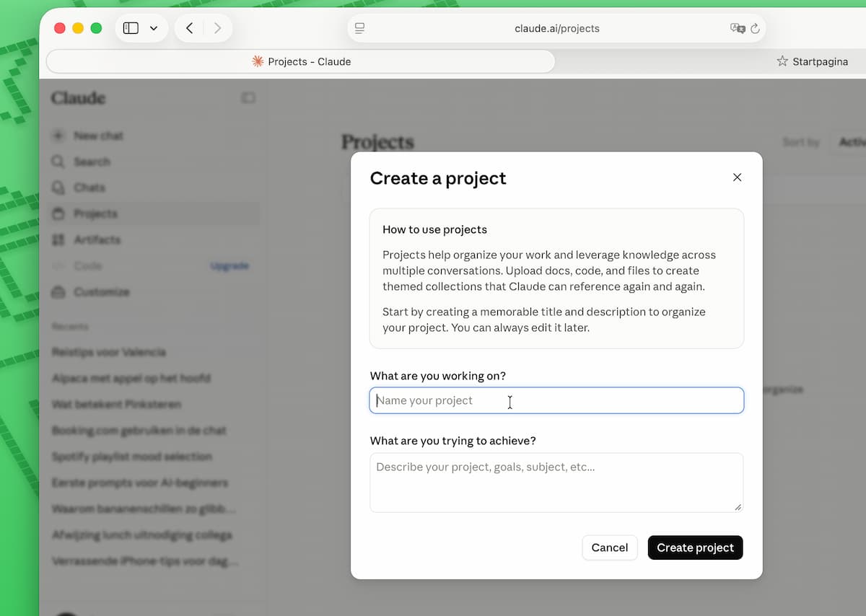The width and height of the screenshot is (866, 616).
Task: Cancel the project creation
Action: (x=610, y=547)
